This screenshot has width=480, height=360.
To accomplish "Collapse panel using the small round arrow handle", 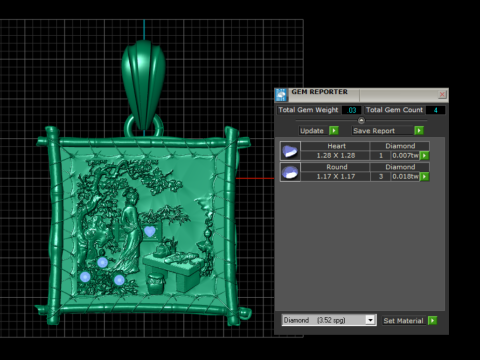I will coord(361,120).
